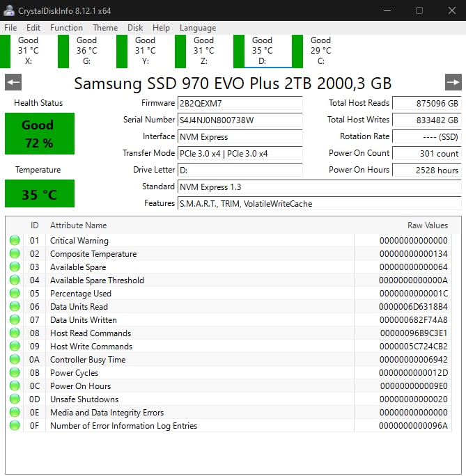Click the Controller Busy Time attribute name
This screenshot has width=466, height=476.
coord(88,359)
